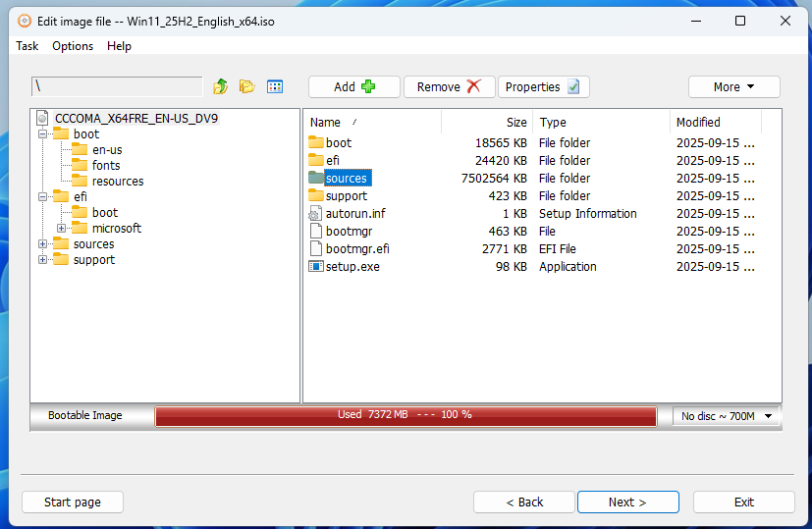This screenshot has height=529, width=812.
Task: Open the Help menu
Action: (119, 46)
